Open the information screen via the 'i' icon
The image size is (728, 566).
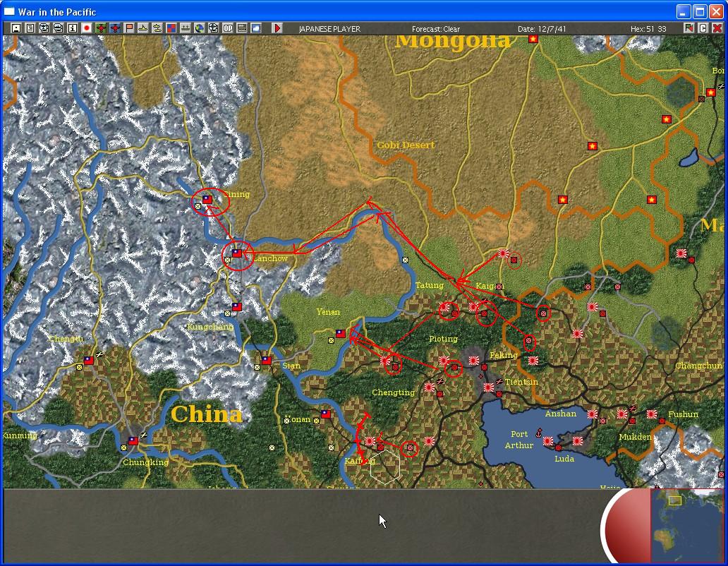pos(73,28)
